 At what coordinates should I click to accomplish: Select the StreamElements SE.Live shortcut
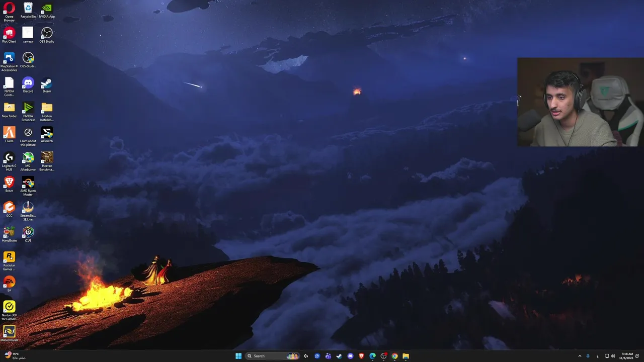pos(28,211)
